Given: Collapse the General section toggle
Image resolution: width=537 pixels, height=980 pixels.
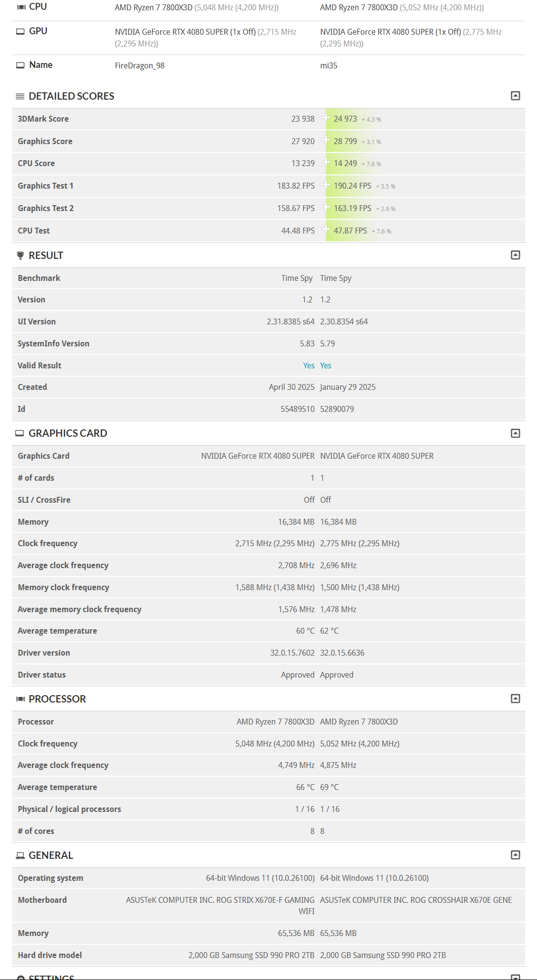Looking at the screenshot, I should point(515,855).
